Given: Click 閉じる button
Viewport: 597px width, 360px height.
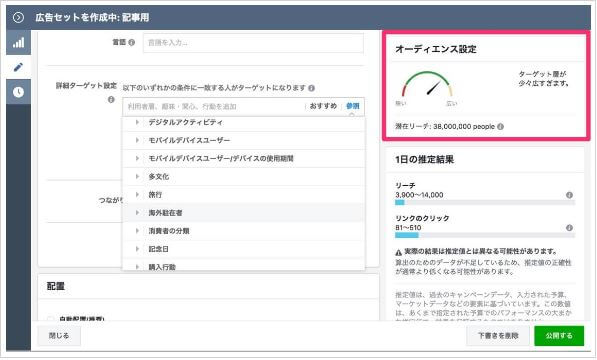Looking at the screenshot, I should pos(59,336).
